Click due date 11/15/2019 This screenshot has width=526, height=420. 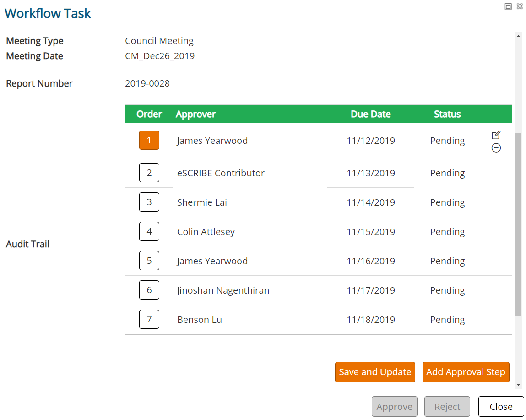point(371,232)
